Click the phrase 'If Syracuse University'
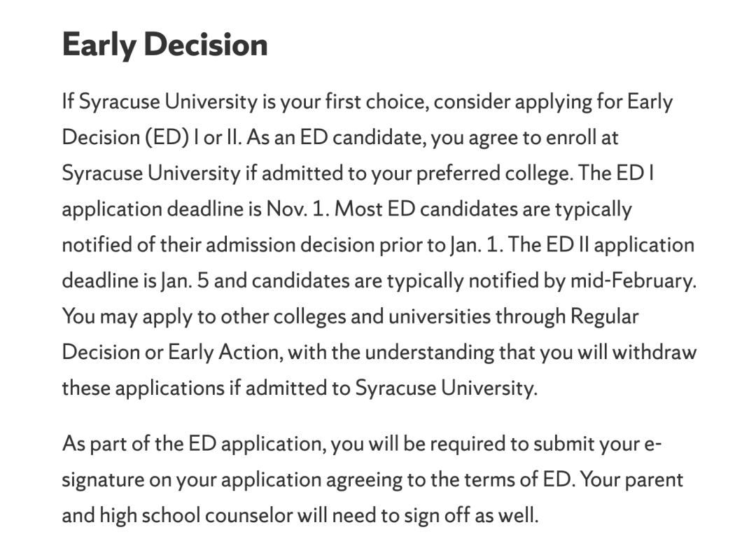756x553 pixels. 160,102
